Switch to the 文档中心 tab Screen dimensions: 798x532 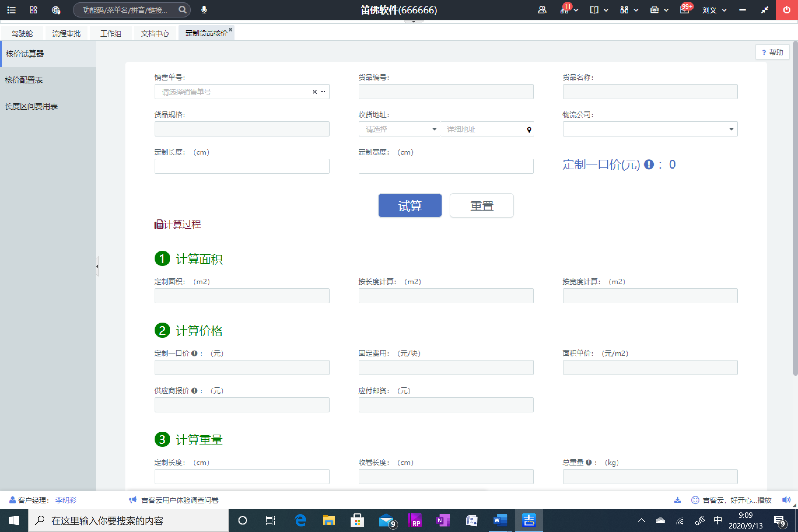pos(155,33)
